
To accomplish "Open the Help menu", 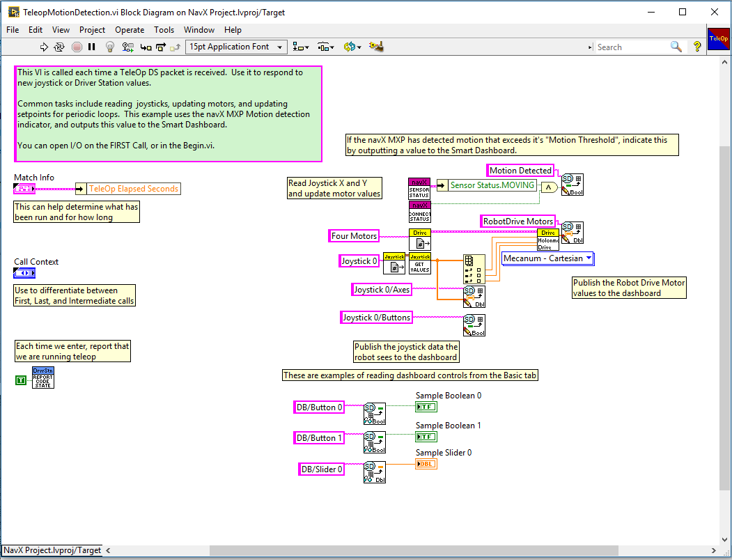I will [233, 30].
